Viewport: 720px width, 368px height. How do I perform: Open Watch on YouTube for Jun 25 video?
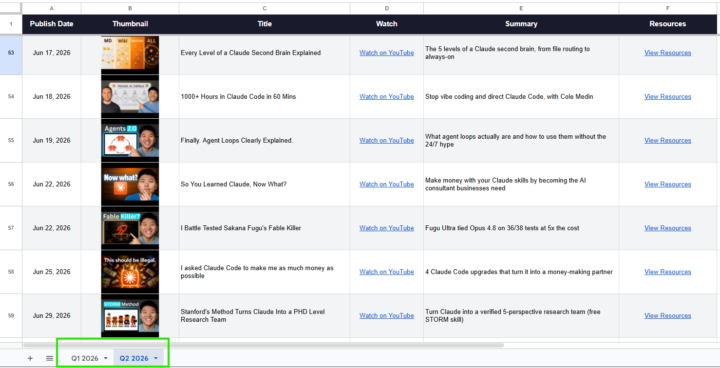pos(387,272)
